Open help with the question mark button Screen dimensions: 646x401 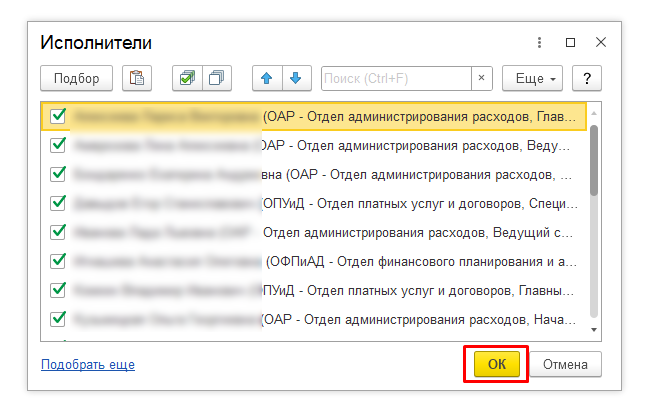coord(589,78)
